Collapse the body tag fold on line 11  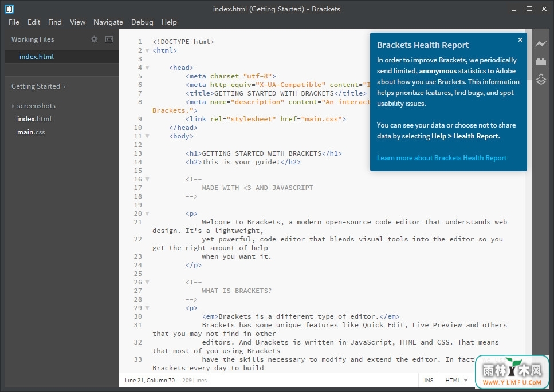click(x=147, y=136)
